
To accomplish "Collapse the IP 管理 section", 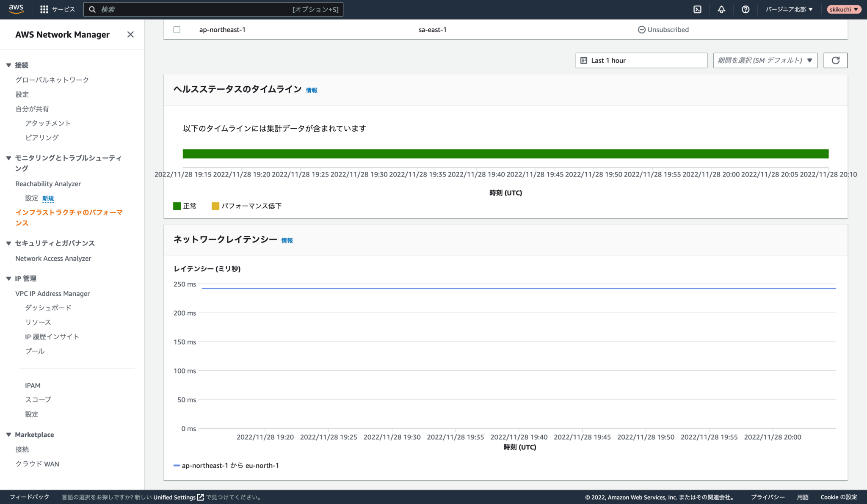I will [8, 278].
